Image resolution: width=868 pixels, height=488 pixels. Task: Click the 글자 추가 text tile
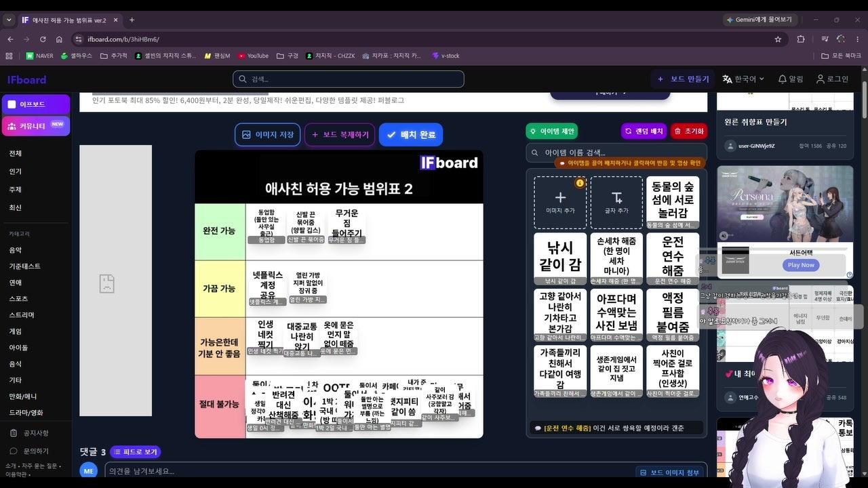616,203
